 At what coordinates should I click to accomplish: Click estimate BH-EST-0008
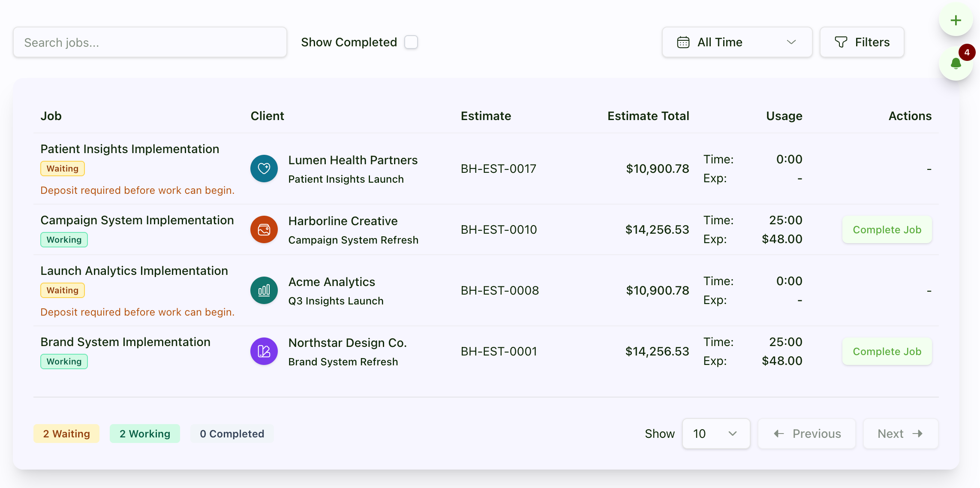pos(500,290)
